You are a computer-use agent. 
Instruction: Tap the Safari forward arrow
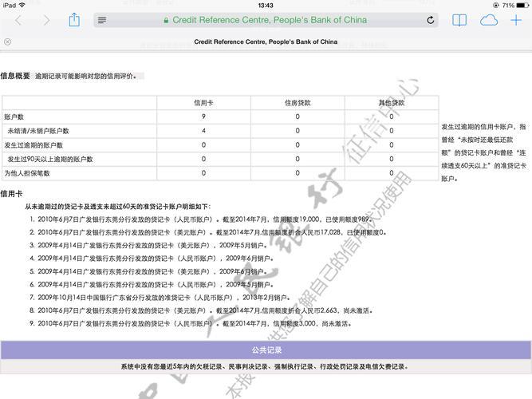(x=46, y=20)
